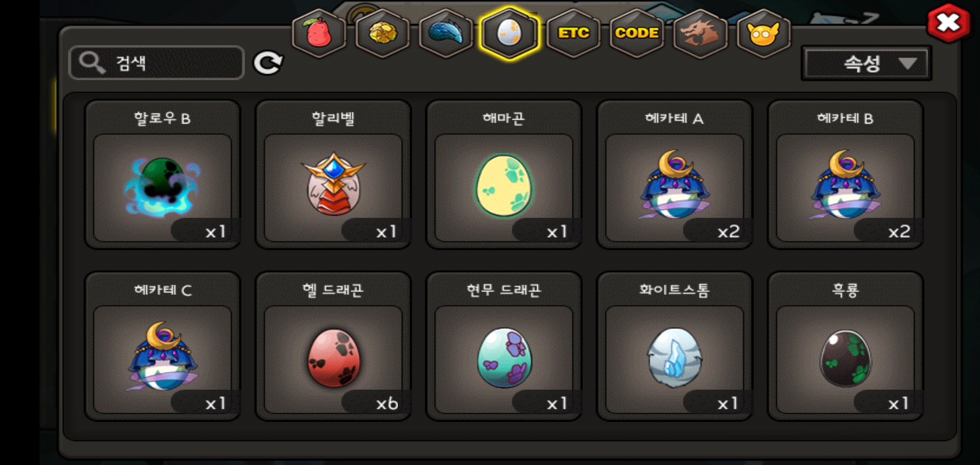Pick the red 헬 드래곤 egg
This screenshot has width=980, height=465.
click(333, 346)
